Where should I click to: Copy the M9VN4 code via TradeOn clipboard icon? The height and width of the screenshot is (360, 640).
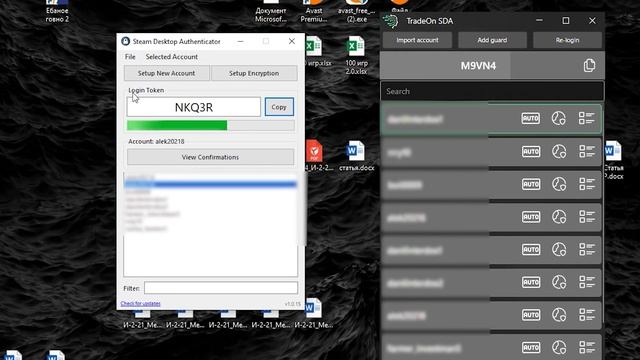(589, 65)
